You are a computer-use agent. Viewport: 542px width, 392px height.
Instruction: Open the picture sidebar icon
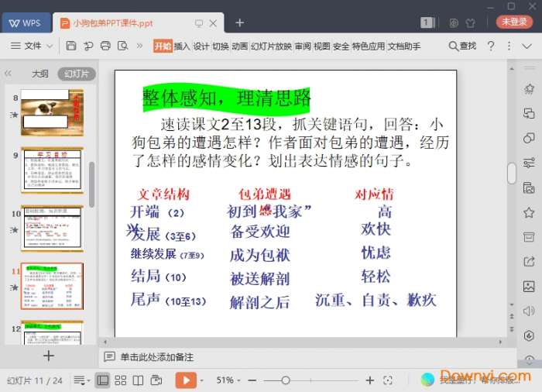point(529,286)
